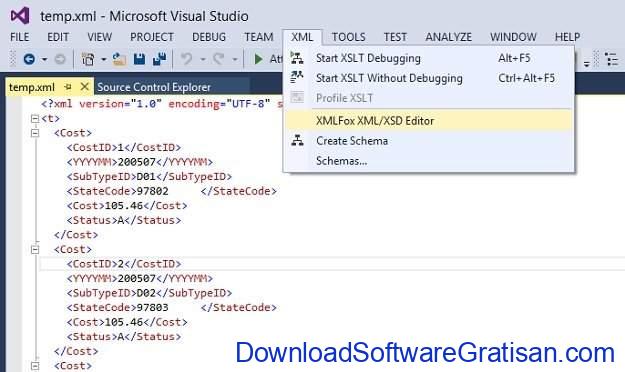
Task: Click the CostID 1 line
Action: coord(124,148)
